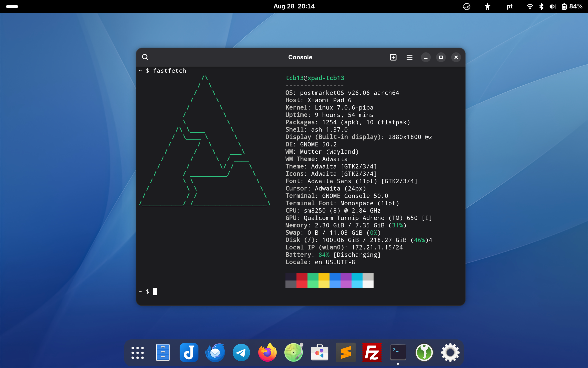The width and height of the screenshot is (588, 368).
Task: Click the "Battery: 84% [Discharging]" line
Action: [x=333, y=255]
